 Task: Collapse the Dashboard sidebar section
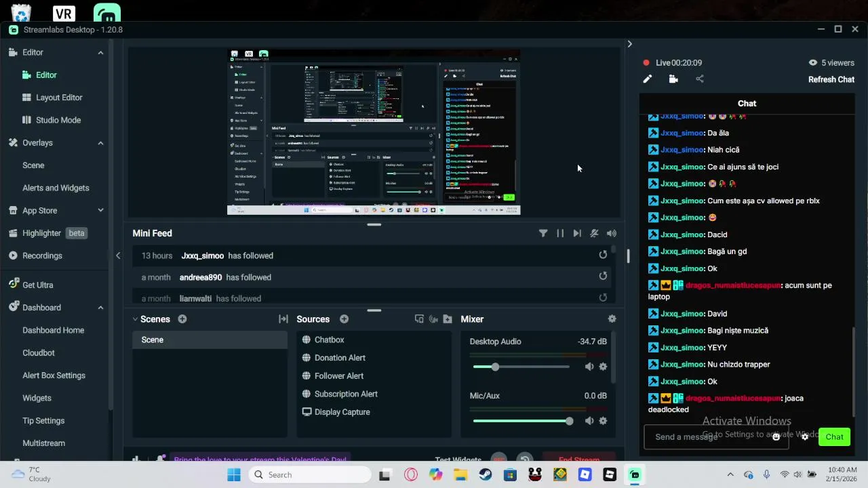[x=100, y=308]
